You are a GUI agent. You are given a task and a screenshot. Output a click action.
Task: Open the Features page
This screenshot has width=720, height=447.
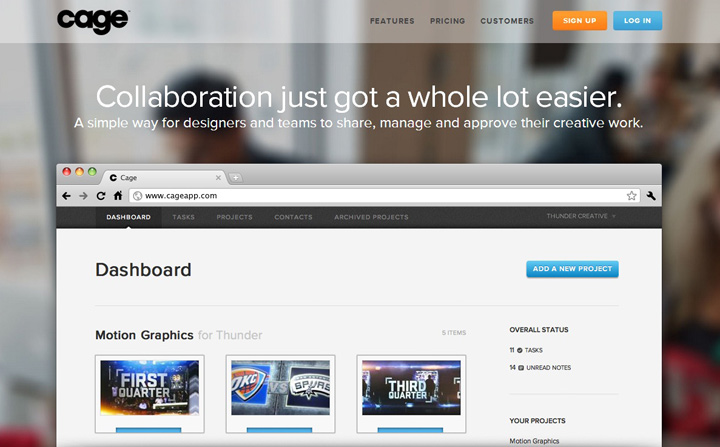[x=392, y=21]
